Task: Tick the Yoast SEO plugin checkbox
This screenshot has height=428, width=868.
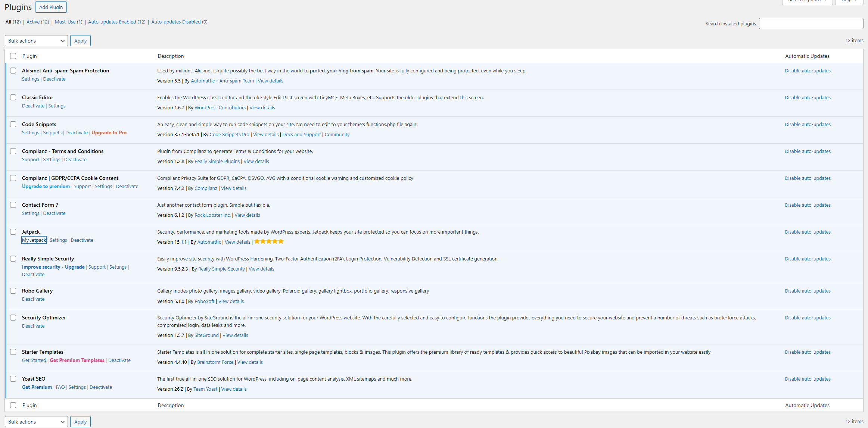Action: (x=13, y=379)
